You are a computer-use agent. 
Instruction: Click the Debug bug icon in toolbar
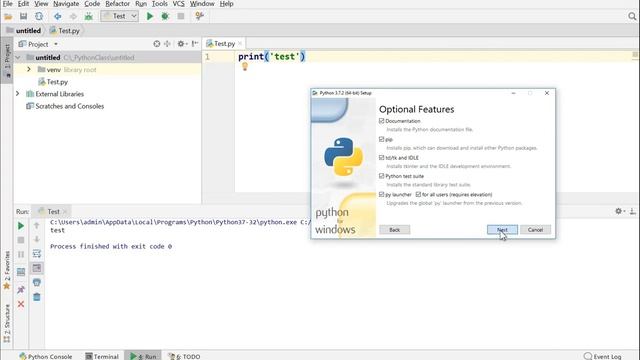165,16
